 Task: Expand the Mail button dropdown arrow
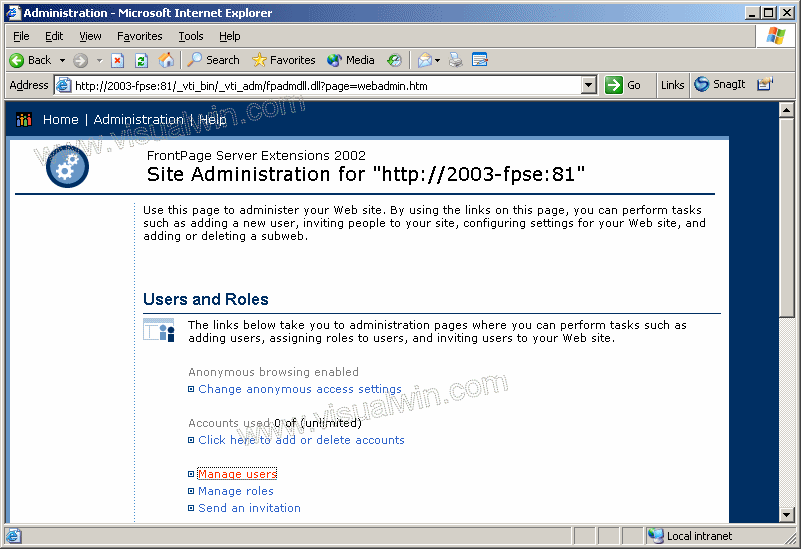pos(438,60)
